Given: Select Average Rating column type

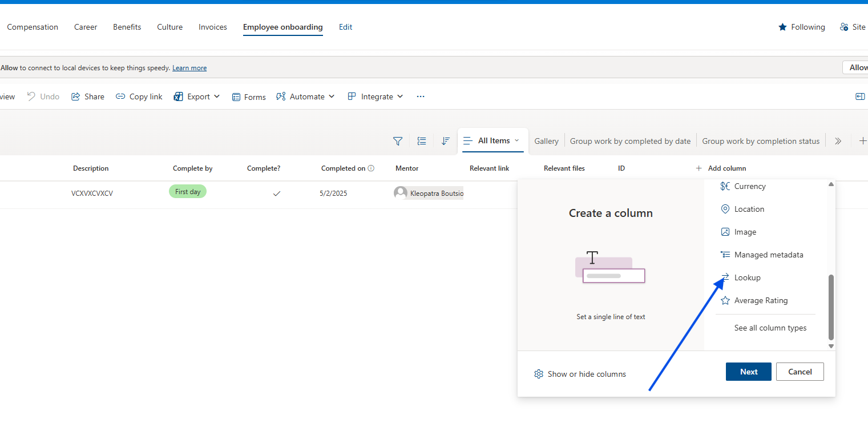Looking at the screenshot, I should 760,300.
